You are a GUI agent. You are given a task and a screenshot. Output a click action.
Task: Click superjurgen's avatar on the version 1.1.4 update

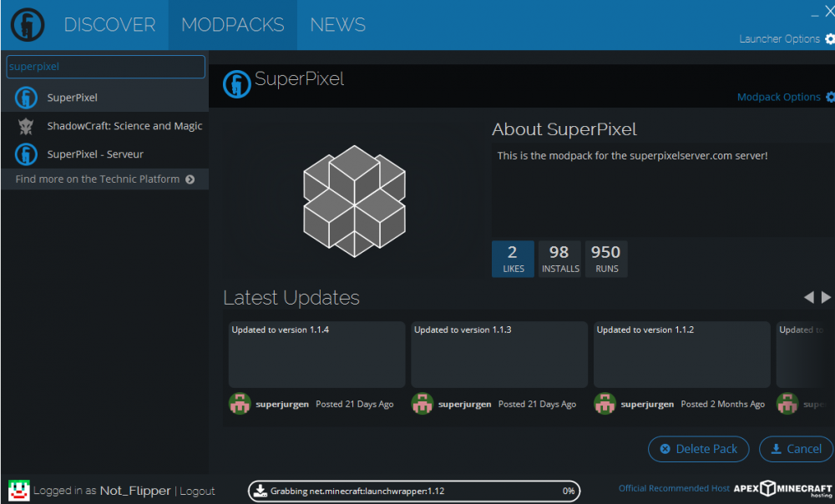[240, 403]
